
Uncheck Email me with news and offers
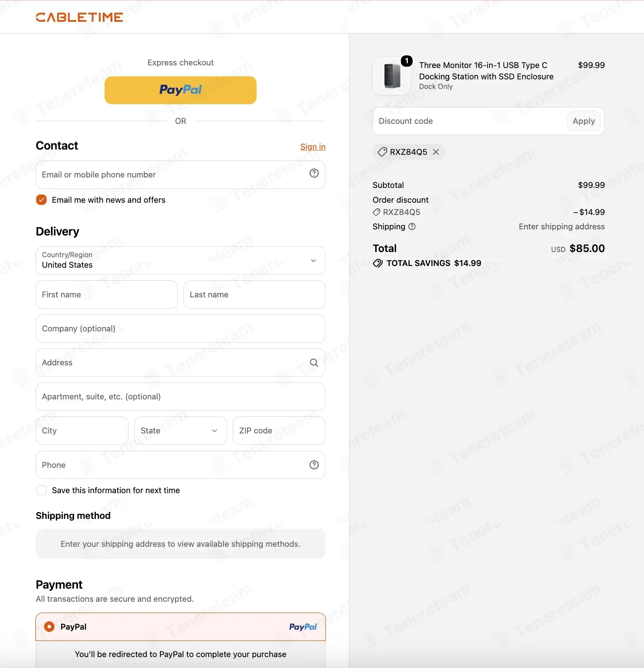pyautogui.click(x=41, y=200)
